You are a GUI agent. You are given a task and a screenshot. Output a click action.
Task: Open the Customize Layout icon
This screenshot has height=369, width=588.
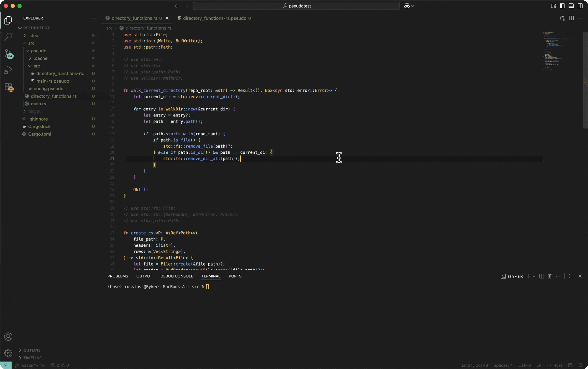[x=554, y=6]
